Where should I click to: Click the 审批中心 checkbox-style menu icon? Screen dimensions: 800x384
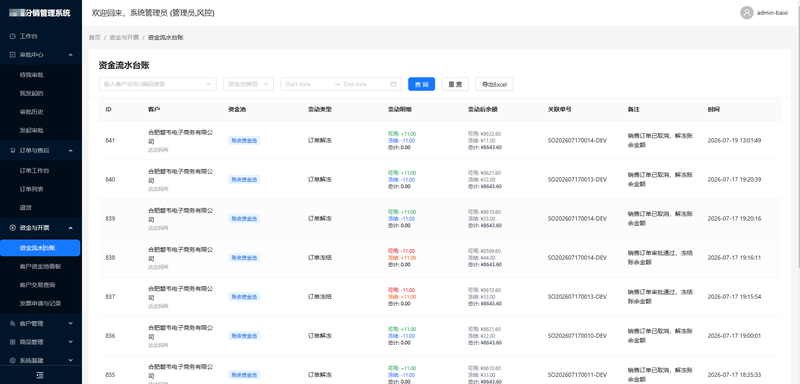point(13,55)
